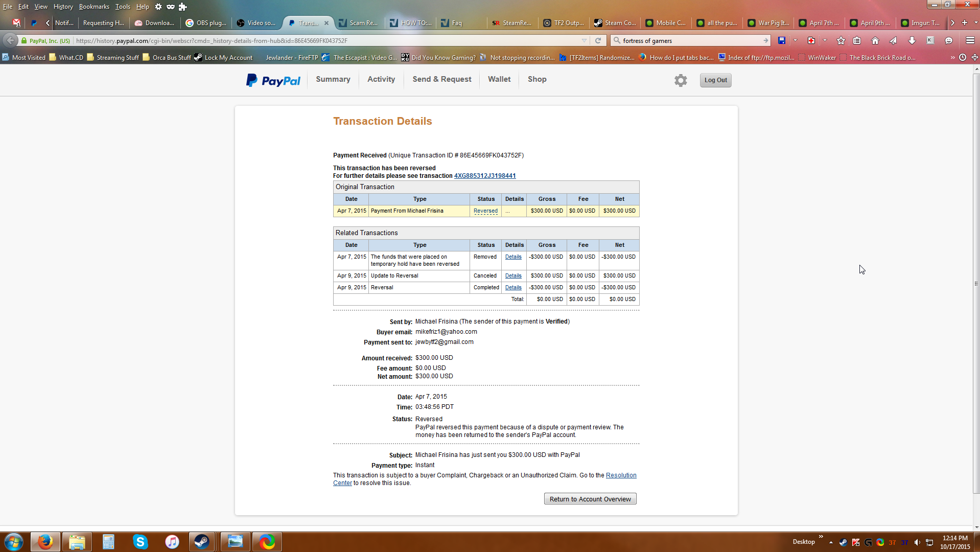Screen dimensions: 980x552
Task: Launch Skype from the taskbar
Action: (140, 542)
